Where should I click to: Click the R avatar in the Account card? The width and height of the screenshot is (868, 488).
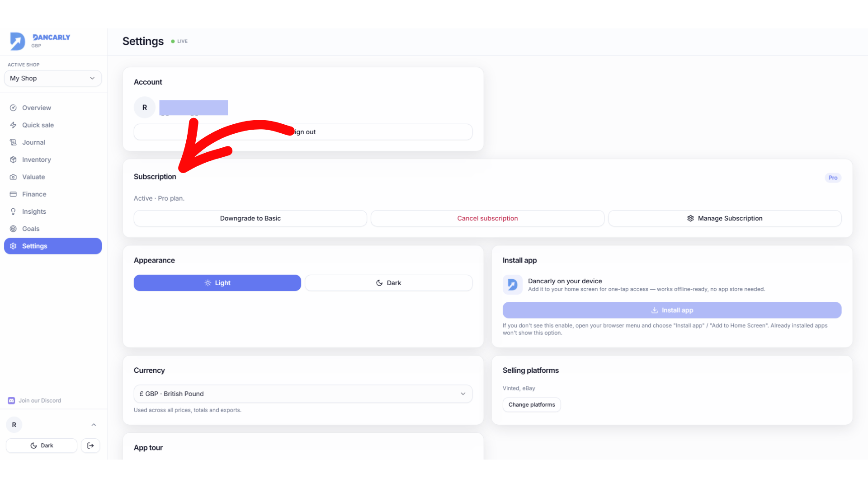(145, 108)
